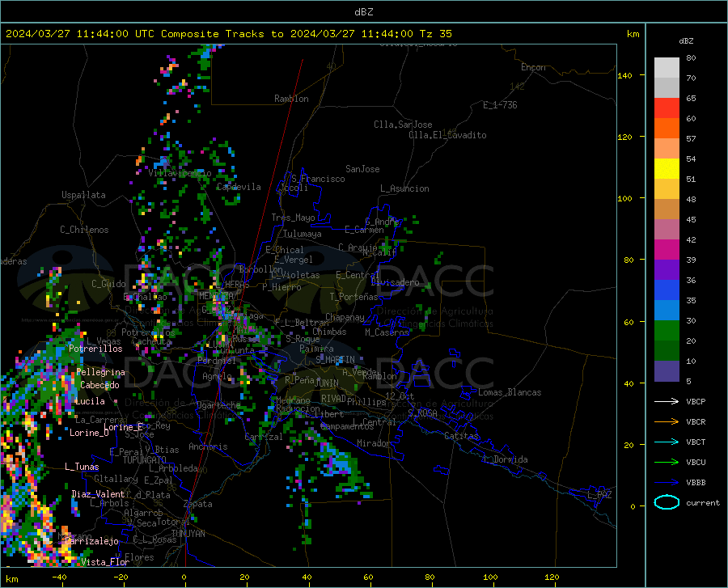Click the 'VBCT' legend label
The image size is (728, 588).
pos(696,442)
